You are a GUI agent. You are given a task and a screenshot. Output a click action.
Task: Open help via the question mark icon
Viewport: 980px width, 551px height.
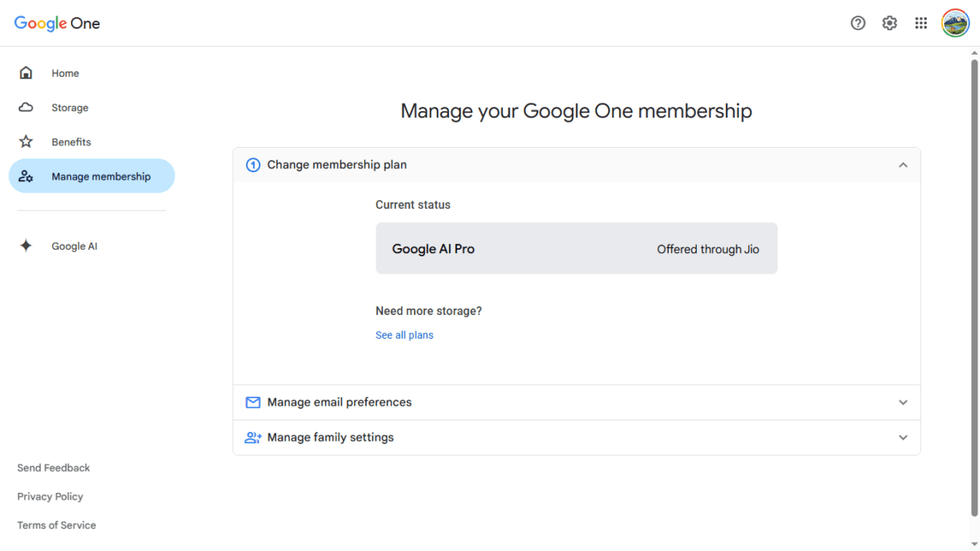click(x=857, y=23)
